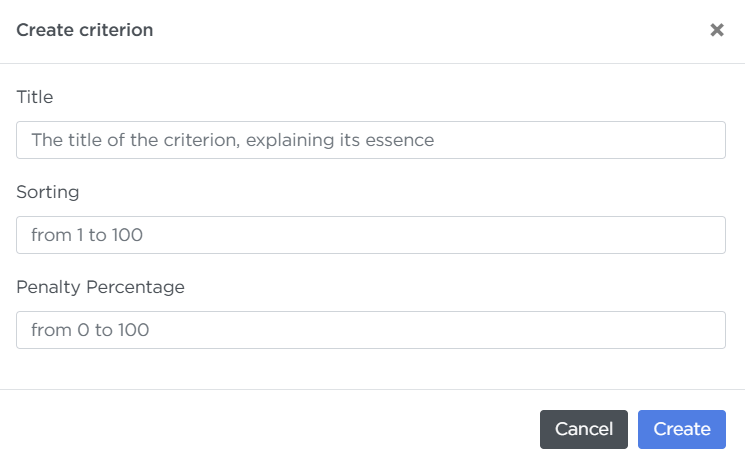The width and height of the screenshot is (745, 466).
Task: Abort criterion creation with the dark Cancel button
Action: (x=584, y=429)
